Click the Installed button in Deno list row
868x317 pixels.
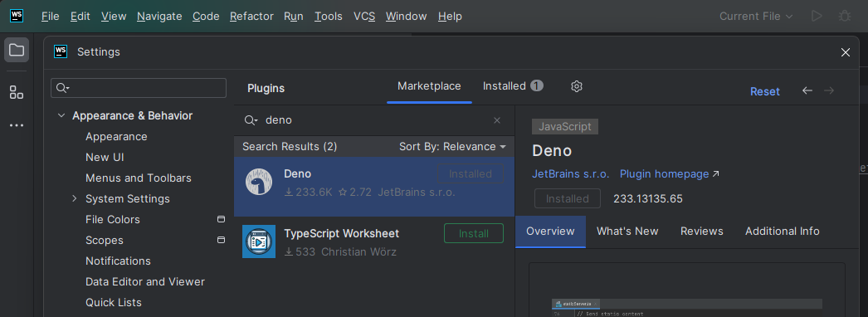(x=471, y=173)
